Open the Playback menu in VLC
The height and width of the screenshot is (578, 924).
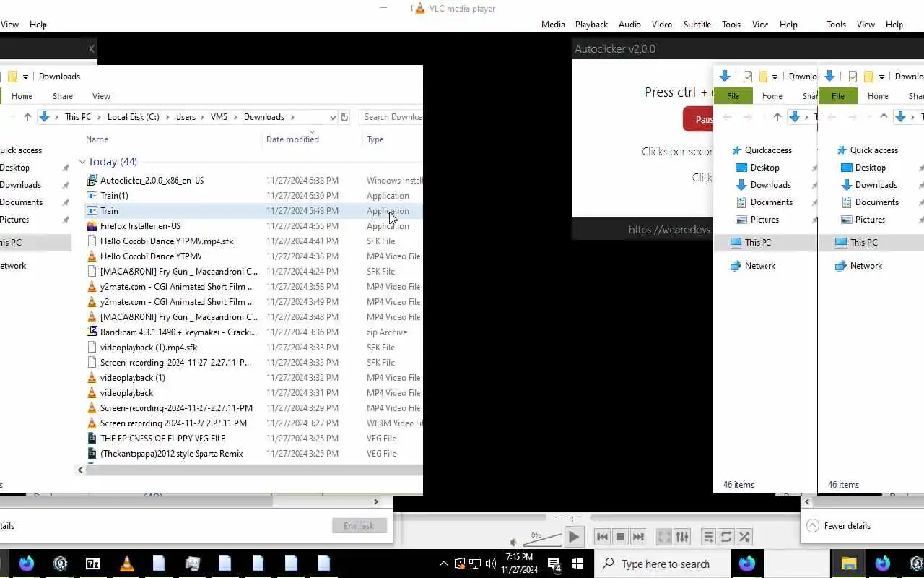pos(591,25)
